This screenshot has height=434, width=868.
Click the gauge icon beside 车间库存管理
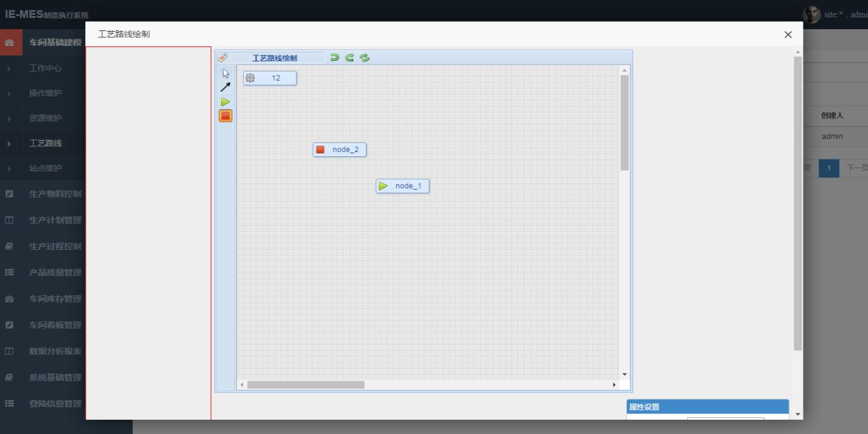9,299
